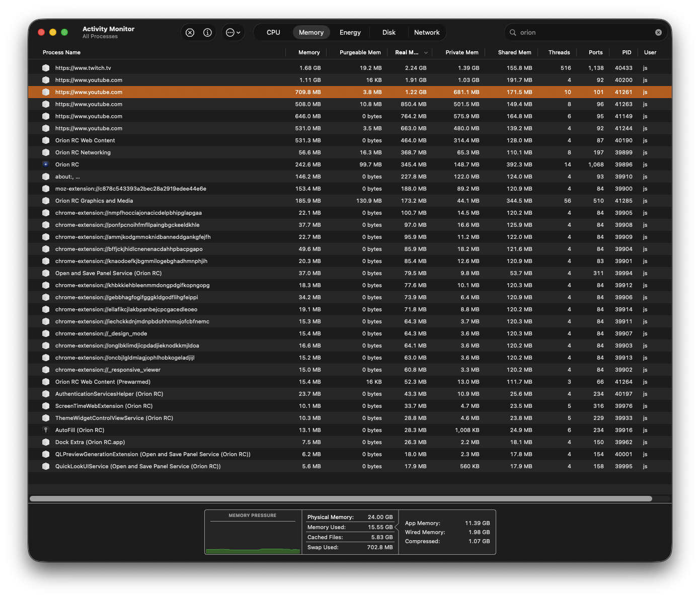Sort by Private Mem column
Image resolution: width=700 pixels, height=599 pixels.
point(461,52)
